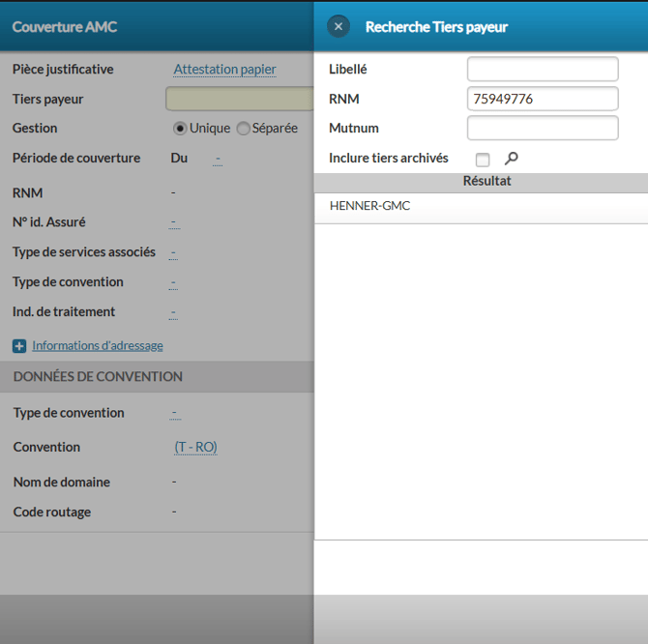The height and width of the screenshot is (644, 648).
Task: Select the Séparée gestion radio button
Action: tap(243, 129)
